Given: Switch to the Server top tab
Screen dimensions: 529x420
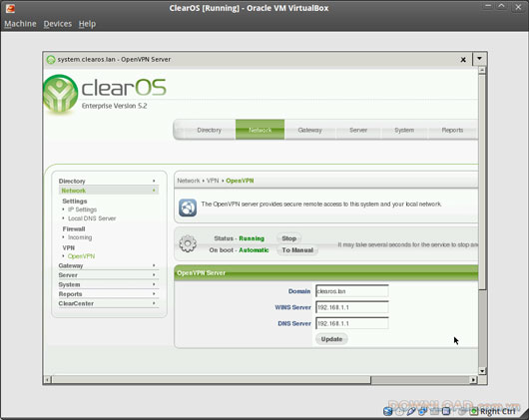Looking at the screenshot, I should point(358,130).
